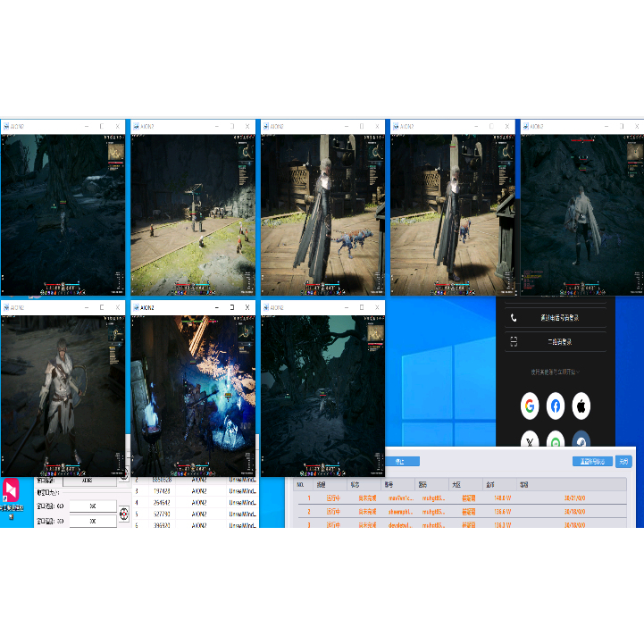Click the crosshair target icon beside the size fields
Viewport: 644px width, 644px height.
(x=124, y=514)
